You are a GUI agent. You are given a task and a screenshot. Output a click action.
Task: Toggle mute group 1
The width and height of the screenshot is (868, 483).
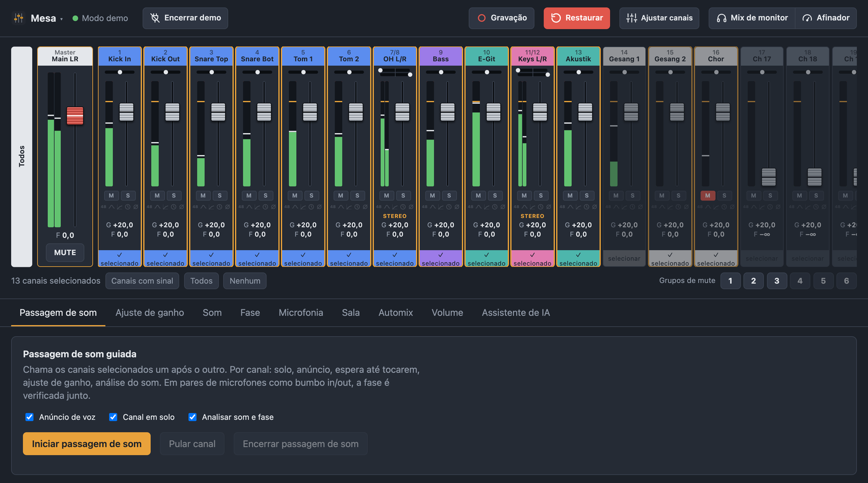[730, 281]
